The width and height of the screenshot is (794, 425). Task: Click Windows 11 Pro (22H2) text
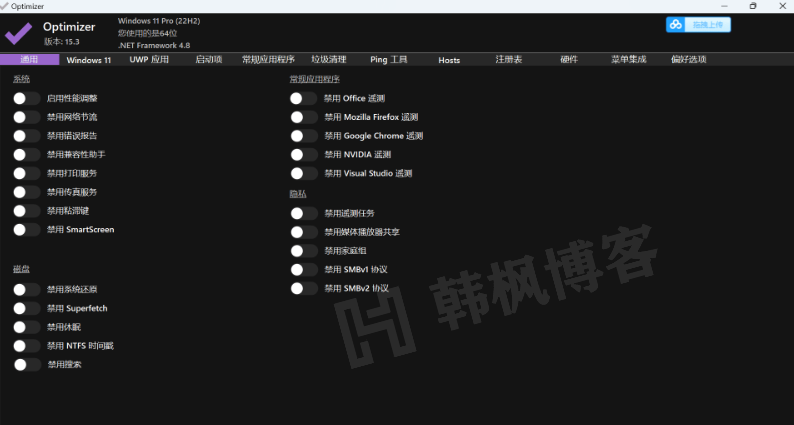[159, 21]
